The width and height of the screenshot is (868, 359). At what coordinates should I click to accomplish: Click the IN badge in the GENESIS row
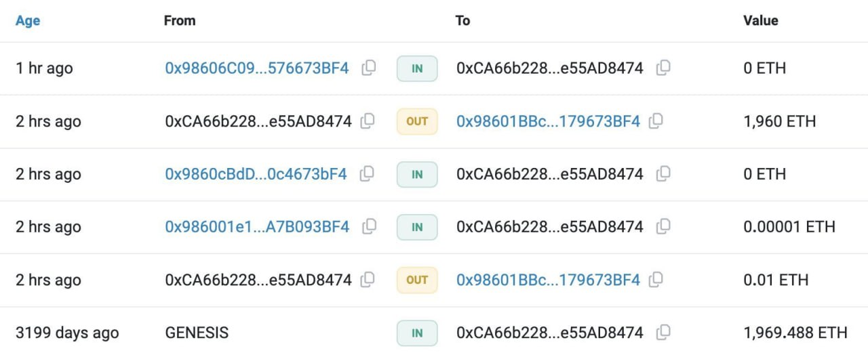point(417,333)
